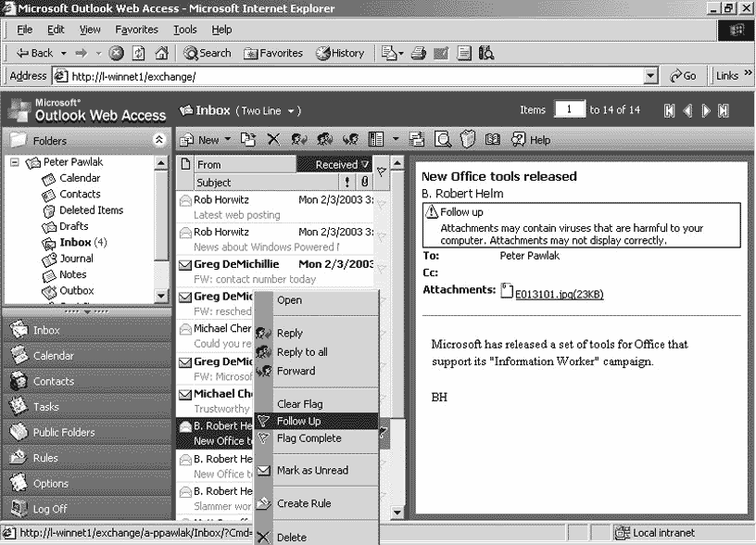Click the New message button
The image size is (756, 545).
[x=199, y=139]
